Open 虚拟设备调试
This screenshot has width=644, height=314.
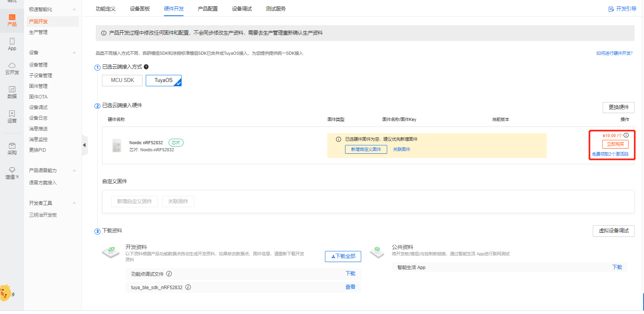pyautogui.click(x=614, y=231)
